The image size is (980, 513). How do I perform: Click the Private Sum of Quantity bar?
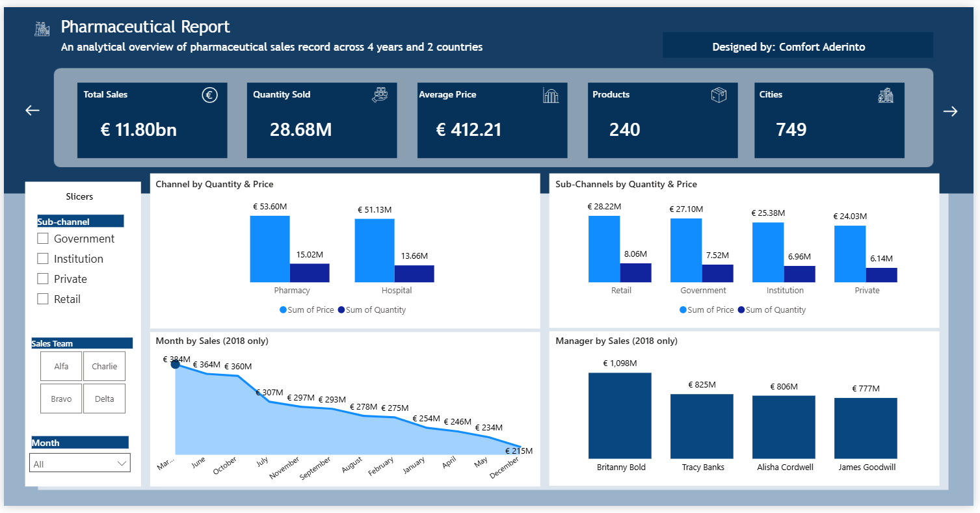point(881,275)
